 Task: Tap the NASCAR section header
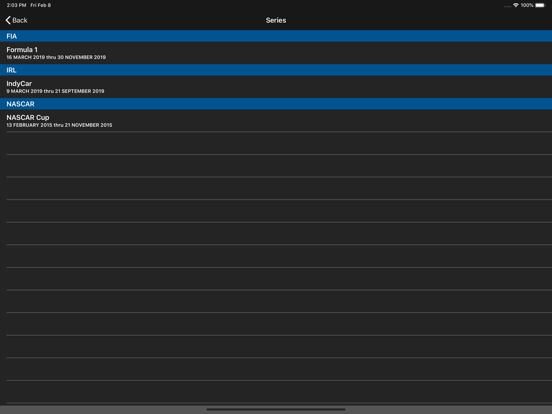tap(276, 104)
